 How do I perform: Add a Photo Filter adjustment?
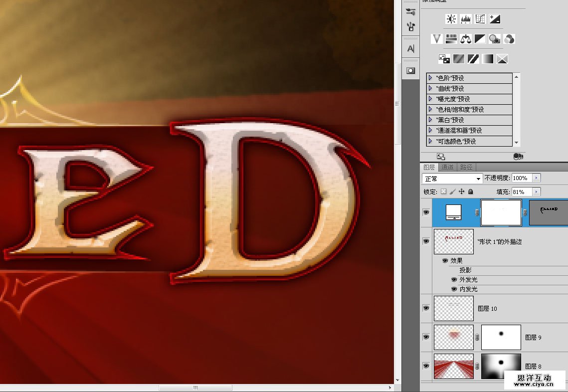[495, 39]
